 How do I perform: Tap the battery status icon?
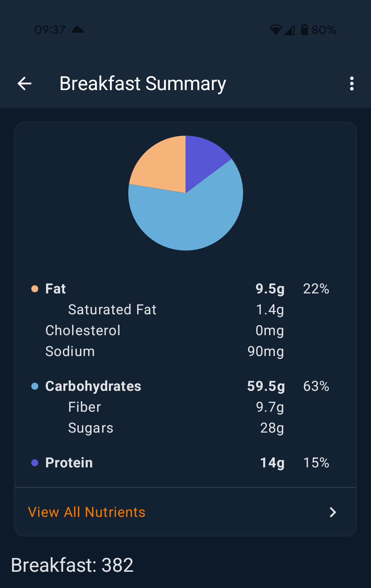click(x=305, y=30)
